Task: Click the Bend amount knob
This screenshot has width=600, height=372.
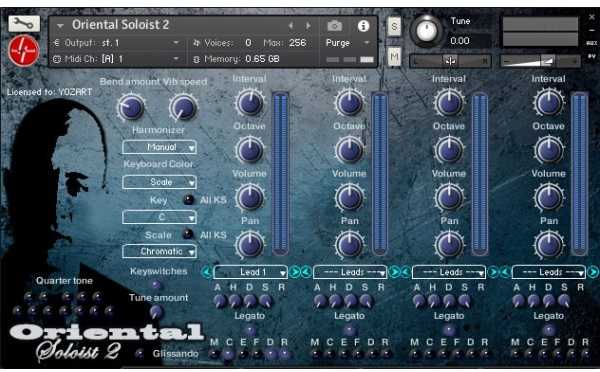Action: point(131,107)
